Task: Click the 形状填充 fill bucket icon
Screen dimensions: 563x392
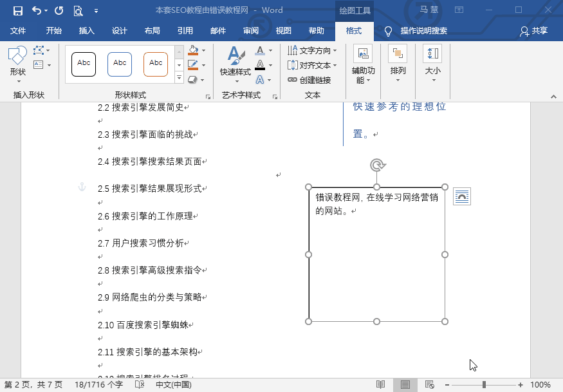Action: pyautogui.click(x=192, y=49)
